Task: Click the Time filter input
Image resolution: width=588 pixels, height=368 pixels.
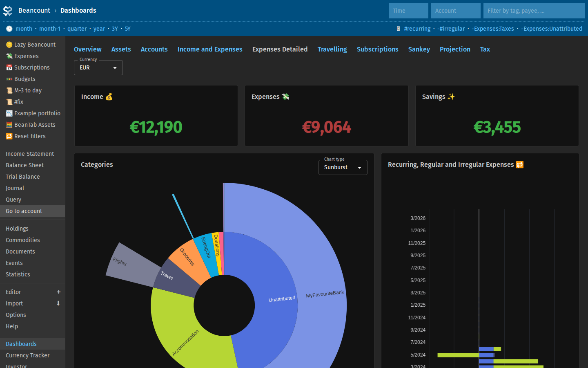Action: pyautogui.click(x=408, y=11)
